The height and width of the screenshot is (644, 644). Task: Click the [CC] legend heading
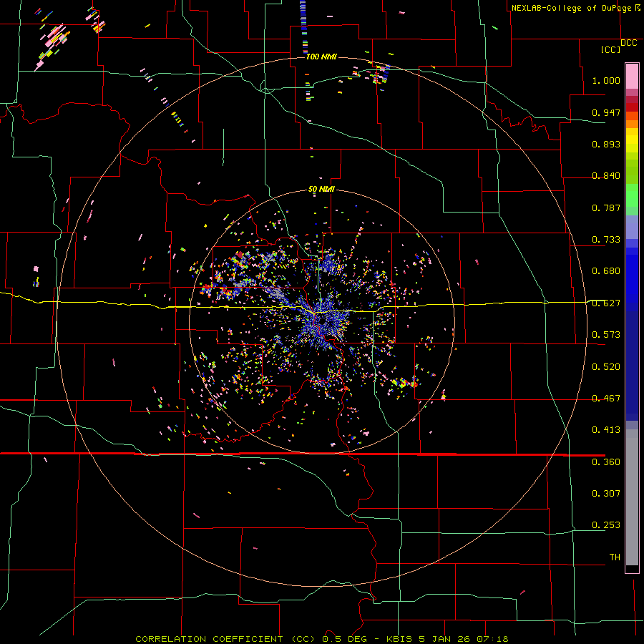[610, 49]
